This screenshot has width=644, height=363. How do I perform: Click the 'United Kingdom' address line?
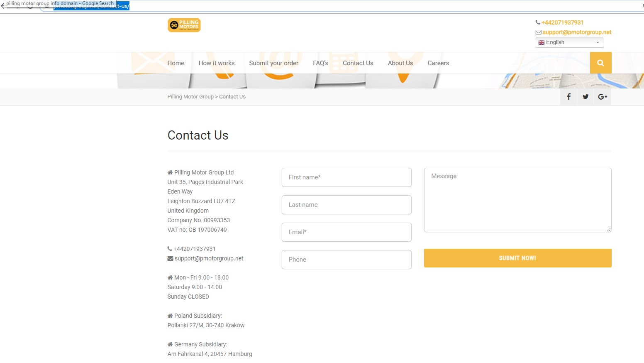coord(188,211)
